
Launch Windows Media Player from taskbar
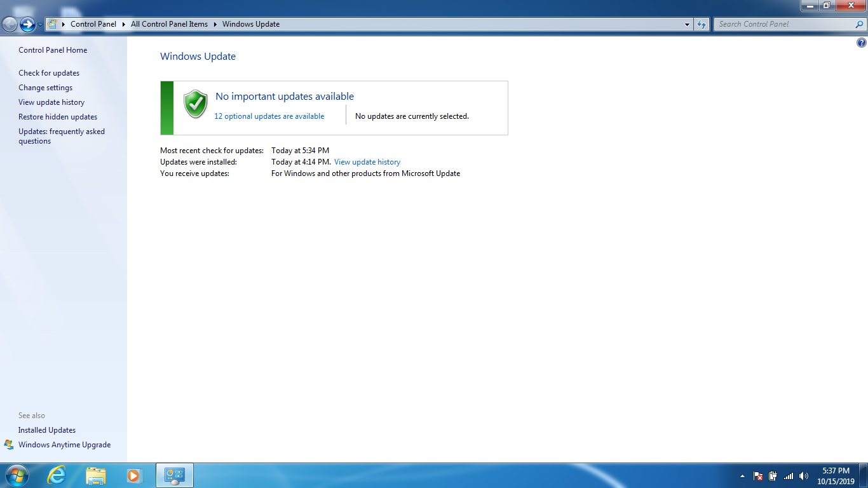(133, 475)
